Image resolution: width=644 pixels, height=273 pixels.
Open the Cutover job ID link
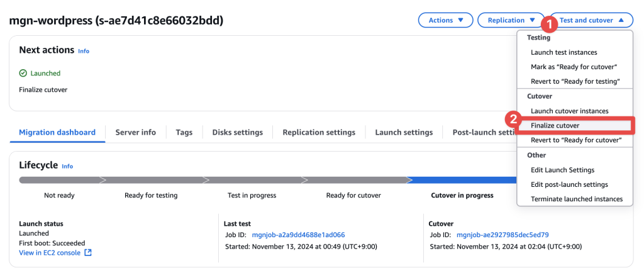point(502,235)
